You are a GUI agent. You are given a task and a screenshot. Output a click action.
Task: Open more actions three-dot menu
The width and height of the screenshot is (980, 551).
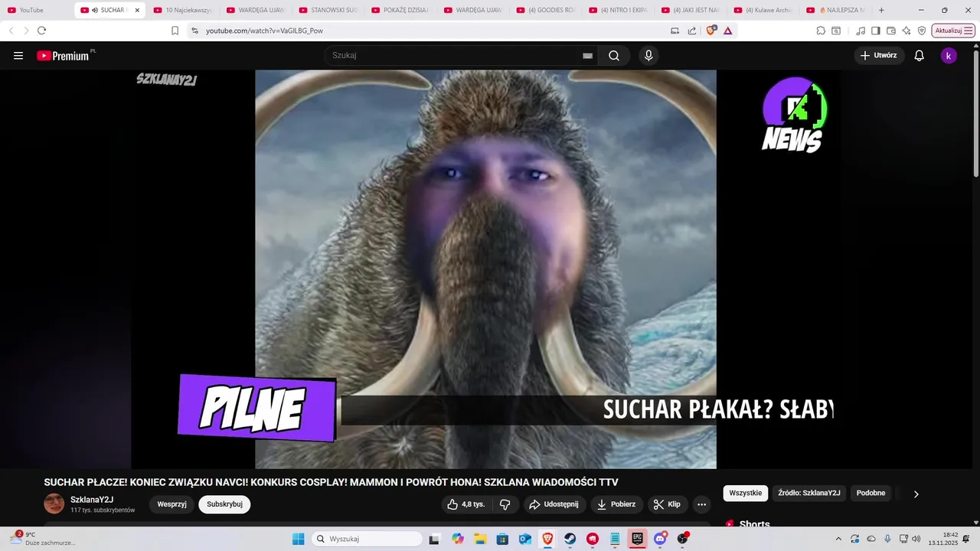(x=701, y=504)
